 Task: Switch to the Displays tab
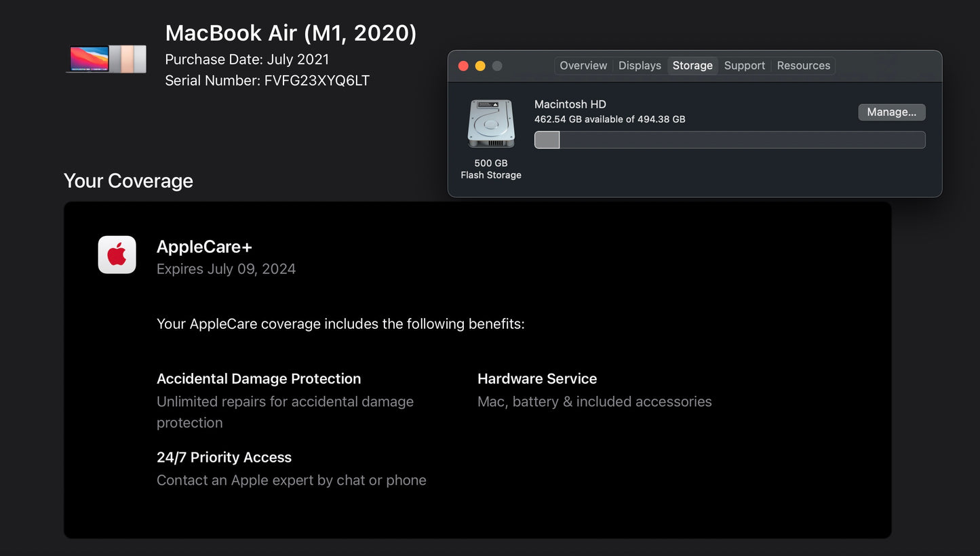click(639, 65)
